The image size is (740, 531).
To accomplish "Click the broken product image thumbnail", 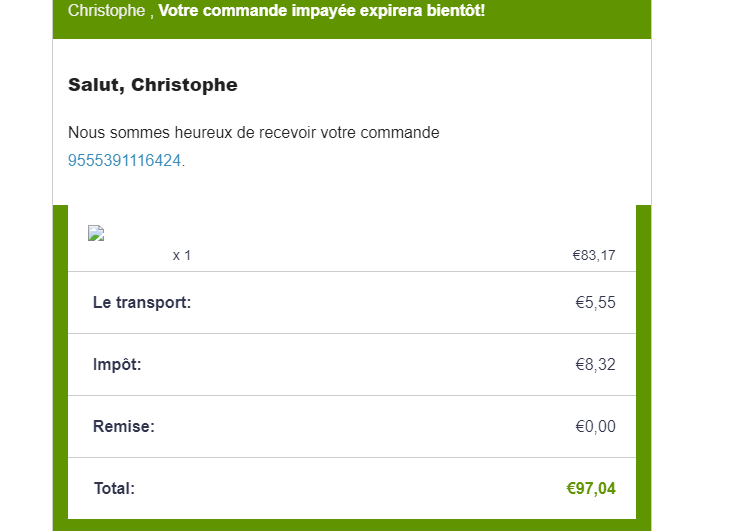I will tap(96, 234).
